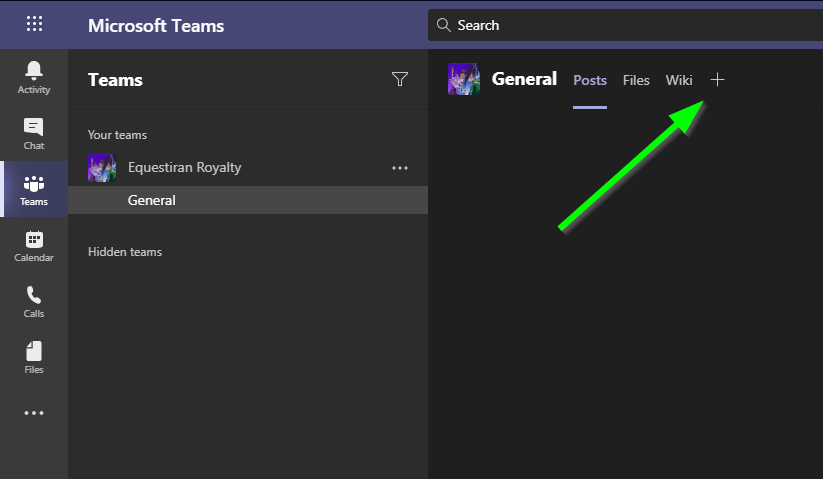This screenshot has width=823, height=479.
Task: Collapse the Your teams section
Action: coord(117,135)
